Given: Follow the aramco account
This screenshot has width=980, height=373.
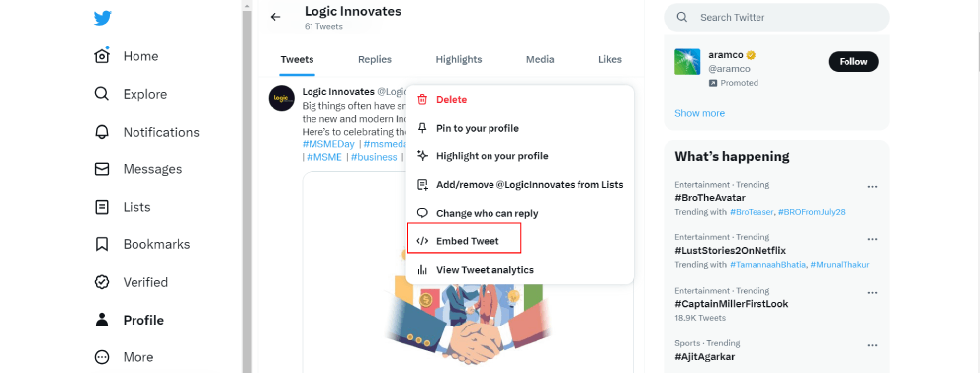Looking at the screenshot, I should pos(853,62).
